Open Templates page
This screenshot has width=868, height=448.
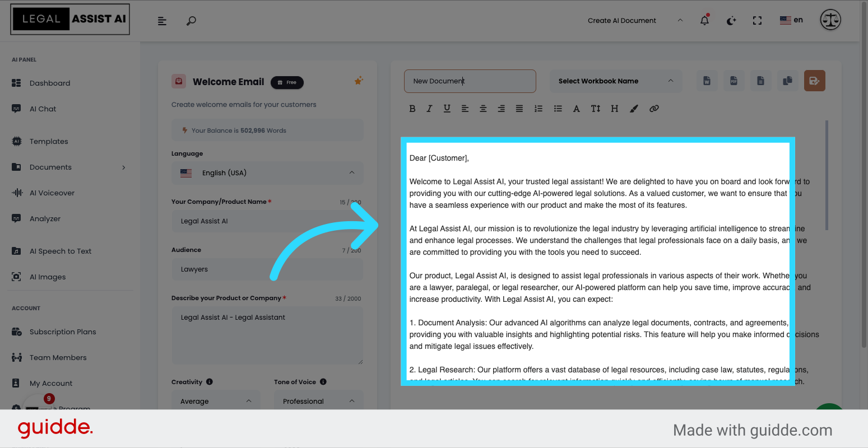point(49,142)
